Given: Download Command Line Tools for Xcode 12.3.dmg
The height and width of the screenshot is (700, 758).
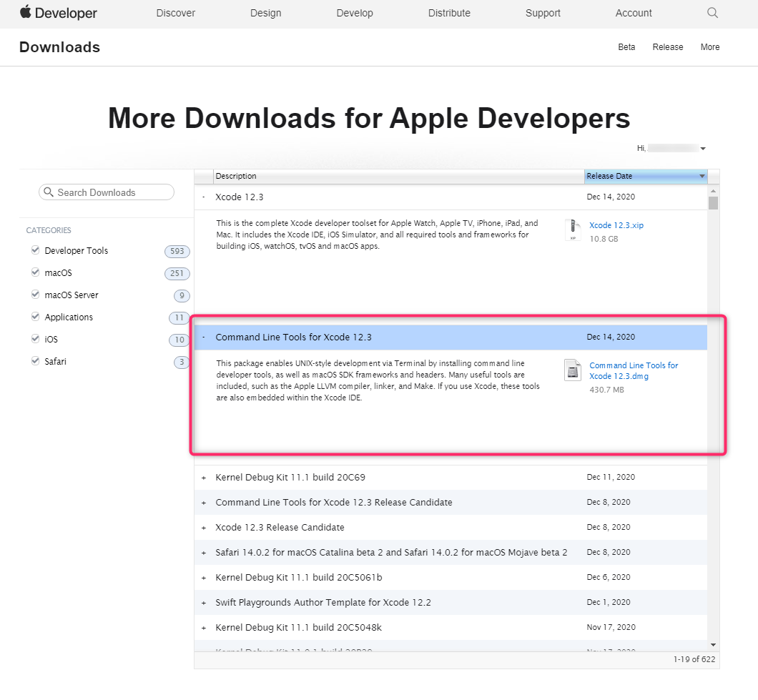Looking at the screenshot, I should pos(634,371).
